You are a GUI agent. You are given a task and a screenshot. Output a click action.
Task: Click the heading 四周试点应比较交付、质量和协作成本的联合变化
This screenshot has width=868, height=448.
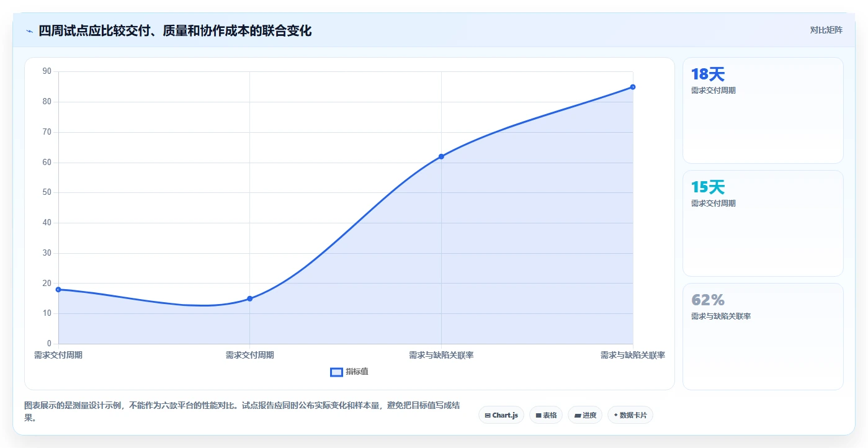pyautogui.click(x=175, y=30)
